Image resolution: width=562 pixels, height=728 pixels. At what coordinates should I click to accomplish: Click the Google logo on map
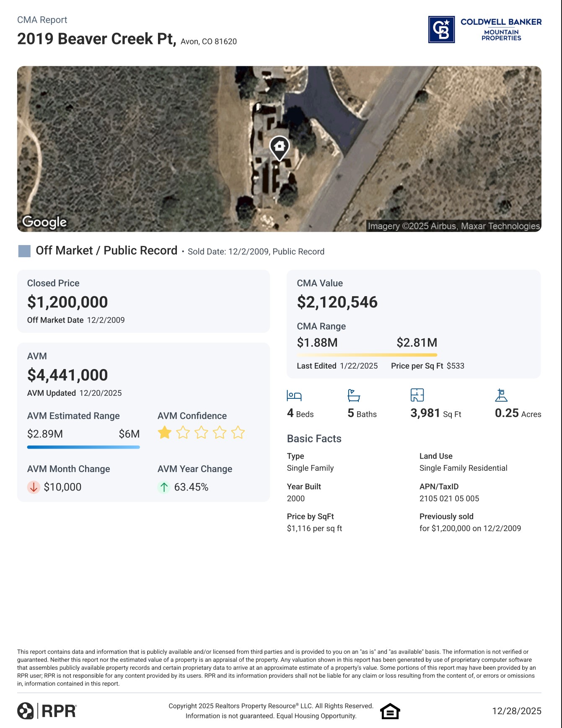click(x=44, y=222)
